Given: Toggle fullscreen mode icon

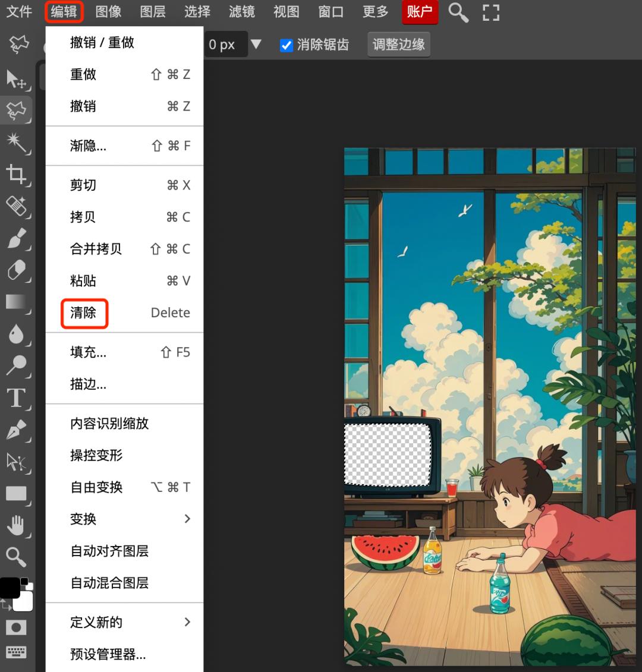Looking at the screenshot, I should [490, 12].
